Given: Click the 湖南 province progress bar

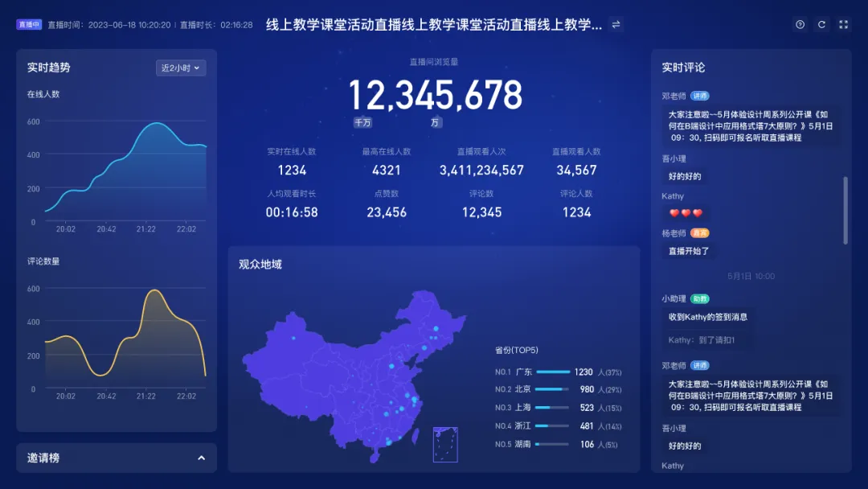Looking at the screenshot, I should [x=552, y=444].
